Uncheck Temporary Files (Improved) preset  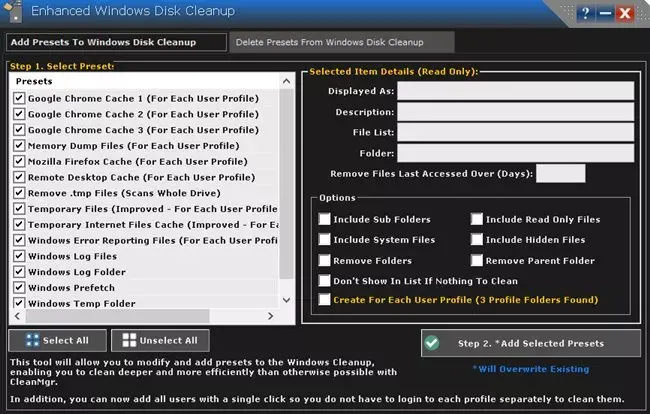(19, 208)
